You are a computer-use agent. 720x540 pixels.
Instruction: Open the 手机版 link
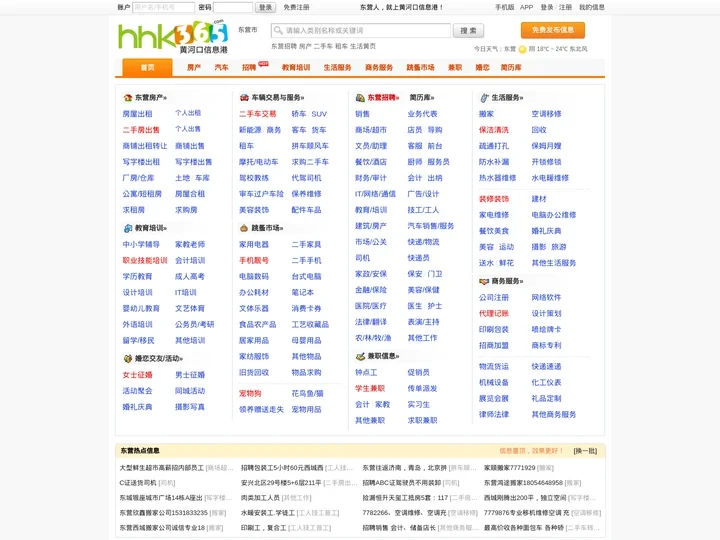pos(505,7)
